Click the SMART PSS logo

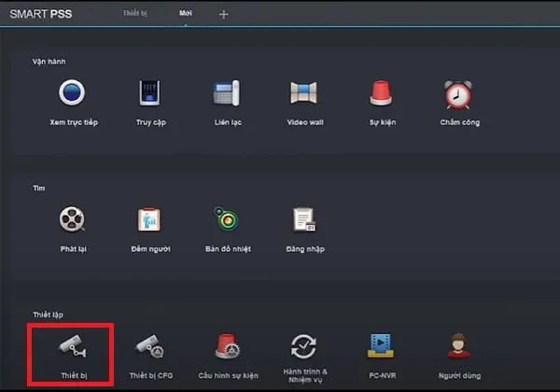point(42,14)
